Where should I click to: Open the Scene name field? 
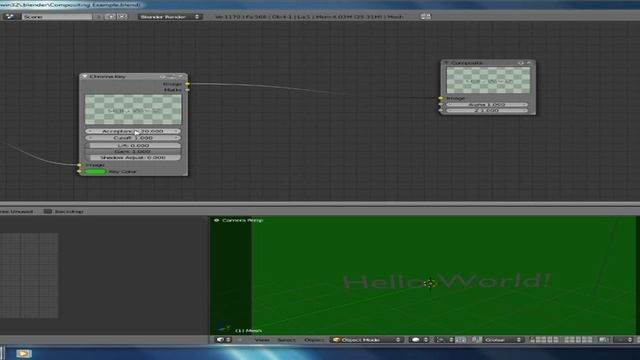tap(56, 17)
